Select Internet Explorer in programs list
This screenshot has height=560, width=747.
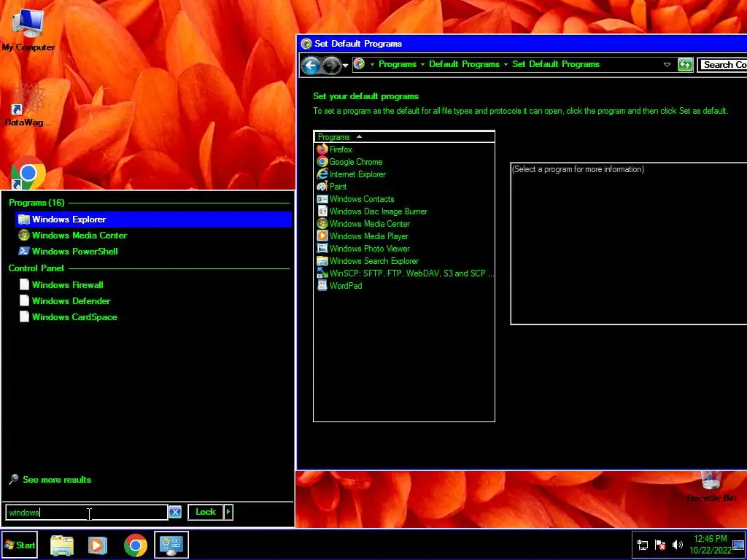point(357,174)
